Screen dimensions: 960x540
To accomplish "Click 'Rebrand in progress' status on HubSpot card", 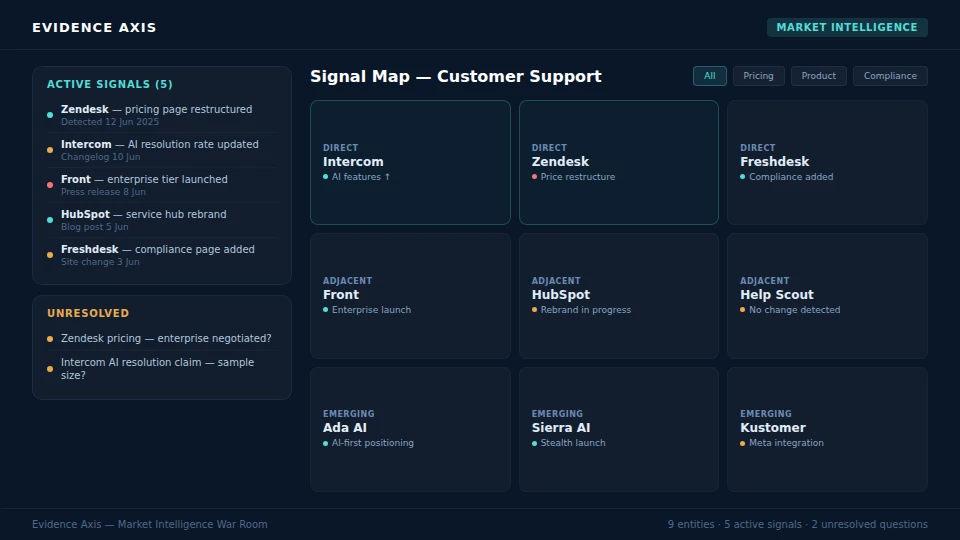I will (581, 310).
